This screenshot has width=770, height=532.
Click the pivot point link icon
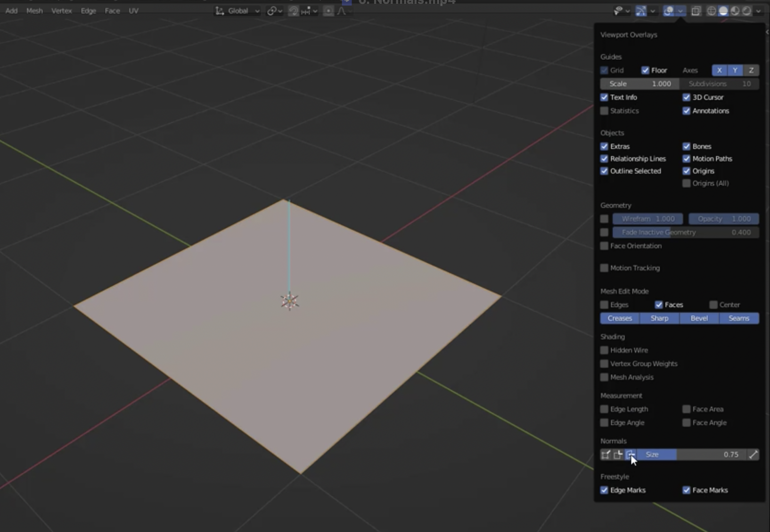pos(271,11)
